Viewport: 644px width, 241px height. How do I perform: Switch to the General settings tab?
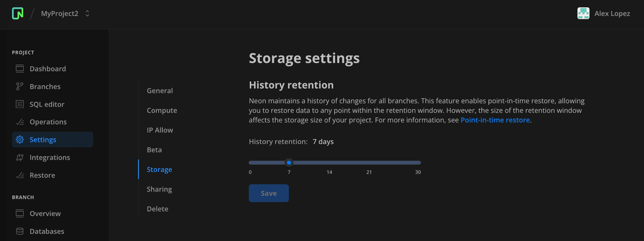click(160, 91)
